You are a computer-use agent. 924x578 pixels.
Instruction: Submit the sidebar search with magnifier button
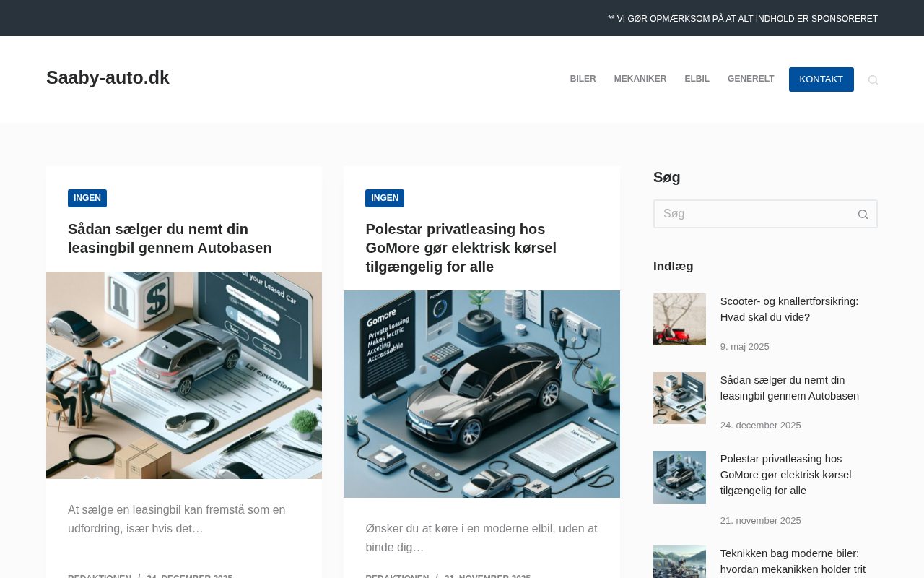tap(863, 214)
